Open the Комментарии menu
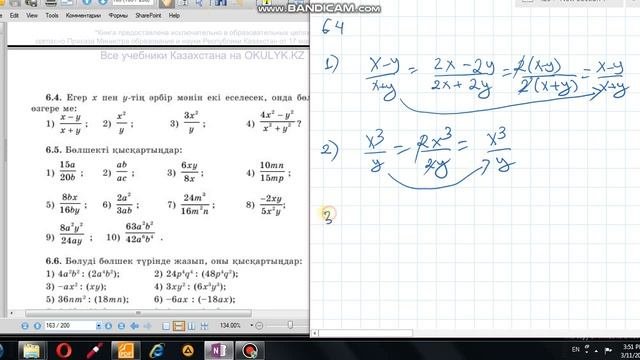The height and width of the screenshot is (360, 640). [83, 16]
